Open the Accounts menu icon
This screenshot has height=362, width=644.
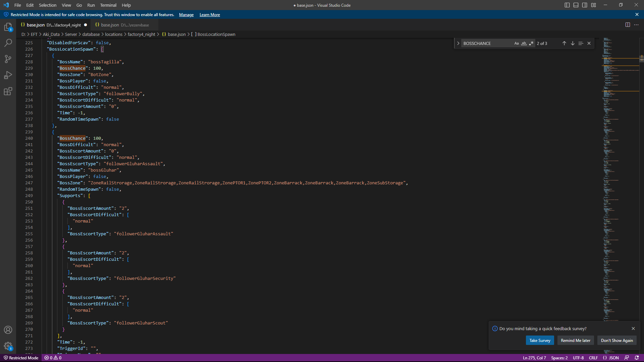pyautogui.click(x=8, y=330)
